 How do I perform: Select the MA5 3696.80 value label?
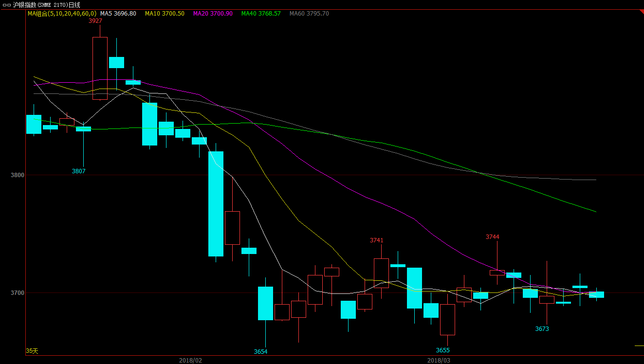[118, 14]
